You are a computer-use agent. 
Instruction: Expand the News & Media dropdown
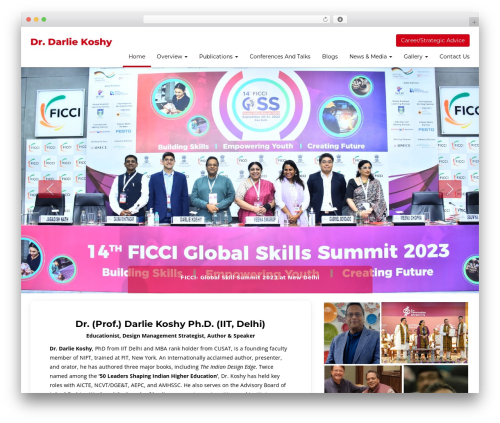(x=371, y=57)
